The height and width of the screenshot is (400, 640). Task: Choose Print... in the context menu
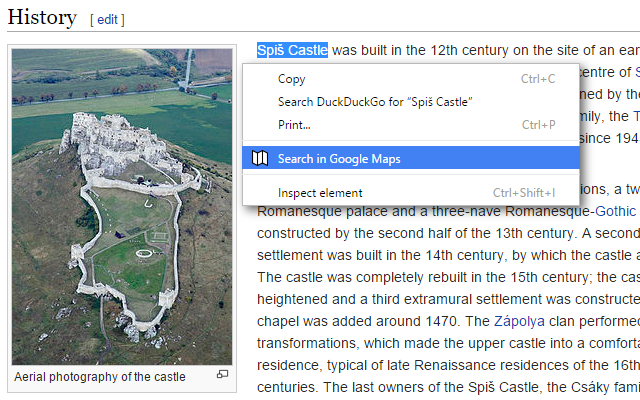coord(411,124)
